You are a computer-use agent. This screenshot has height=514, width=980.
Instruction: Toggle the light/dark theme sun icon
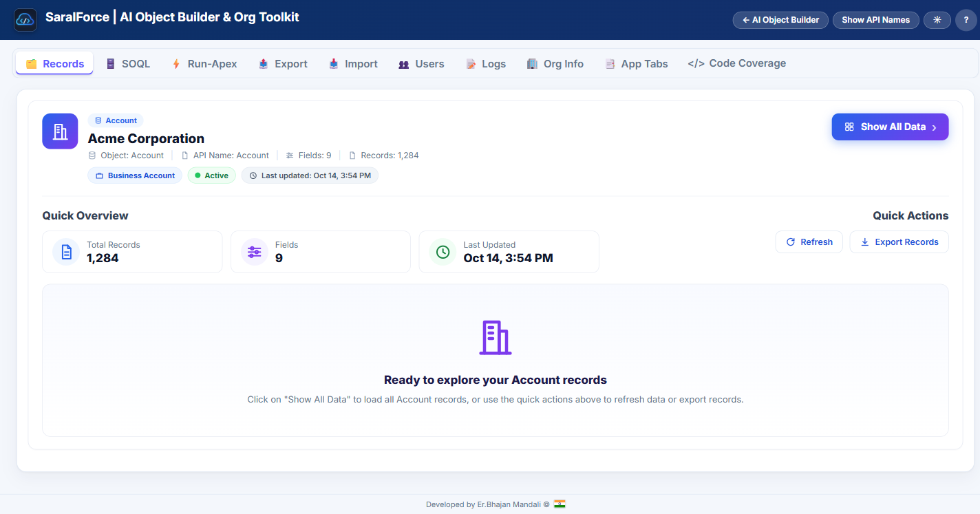(937, 20)
